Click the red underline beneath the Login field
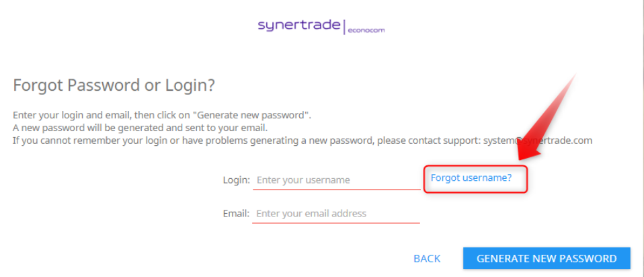The width and height of the screenshot is (644, 277). click(x=336, y=190)
